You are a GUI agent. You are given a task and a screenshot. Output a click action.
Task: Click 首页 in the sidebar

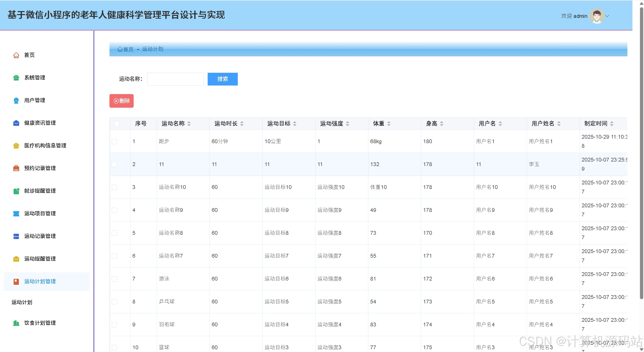pyautogui.click(x=29, y=55)
